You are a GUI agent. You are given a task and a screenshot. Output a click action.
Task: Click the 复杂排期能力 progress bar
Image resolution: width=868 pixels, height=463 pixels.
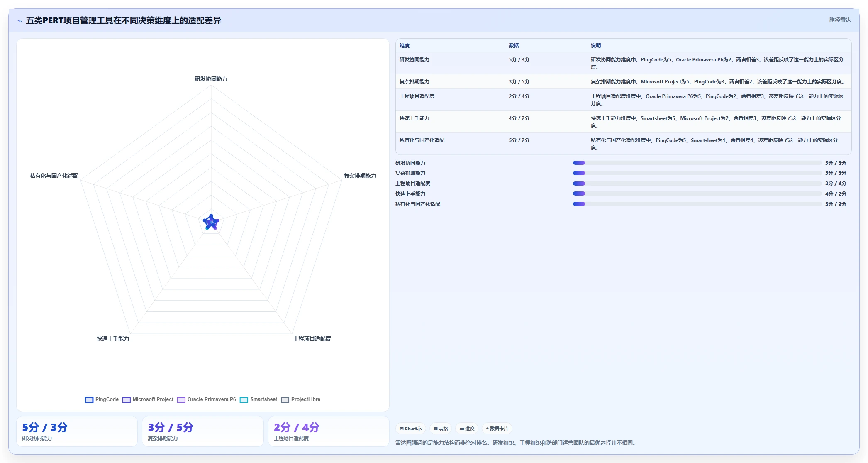pos(697,173)
